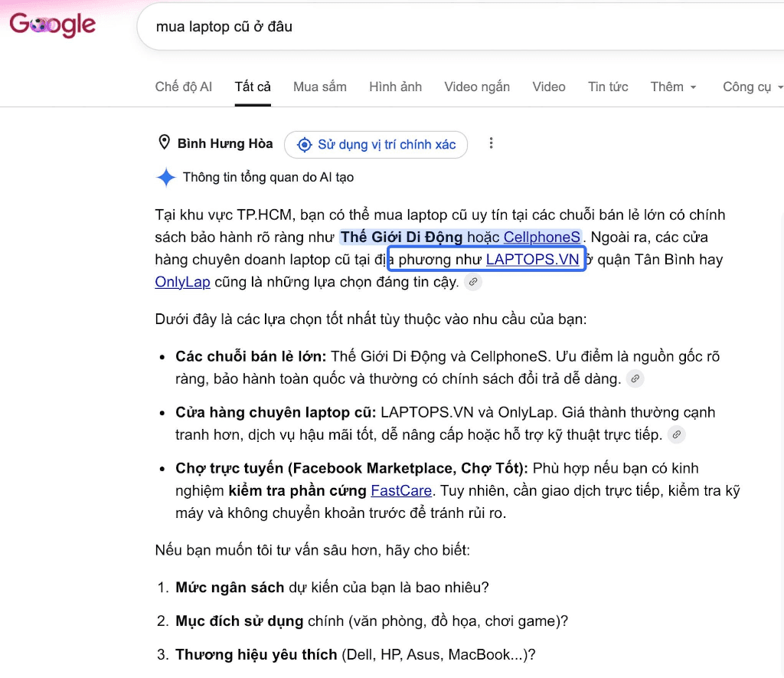Click source link icon after 'kỹ thuật trực tiếp'
This screenshot has width=784, height=678.
[x=677, y=434]
